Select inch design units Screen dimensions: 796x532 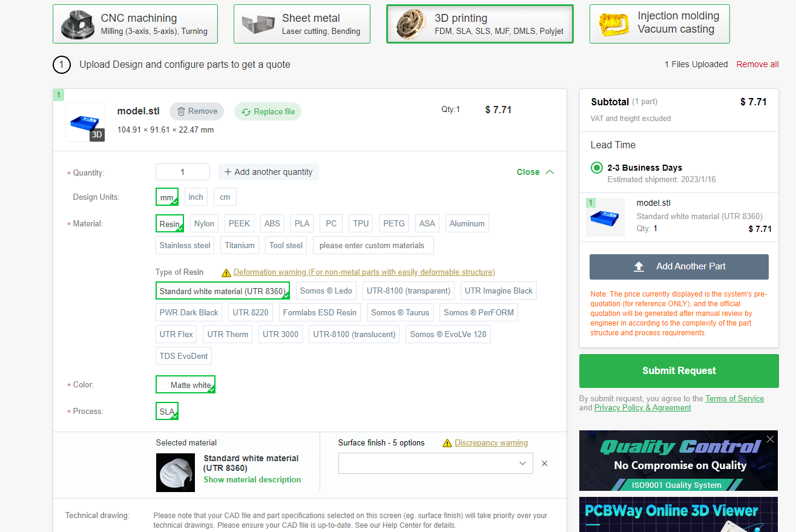[x=196, y=197]
